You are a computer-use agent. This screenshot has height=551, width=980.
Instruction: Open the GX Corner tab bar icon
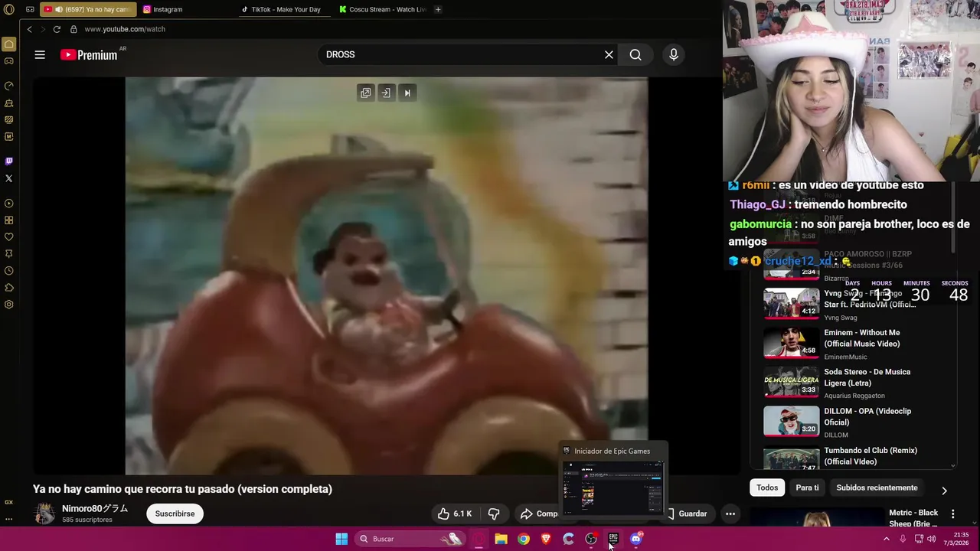[x=30, y=9]
